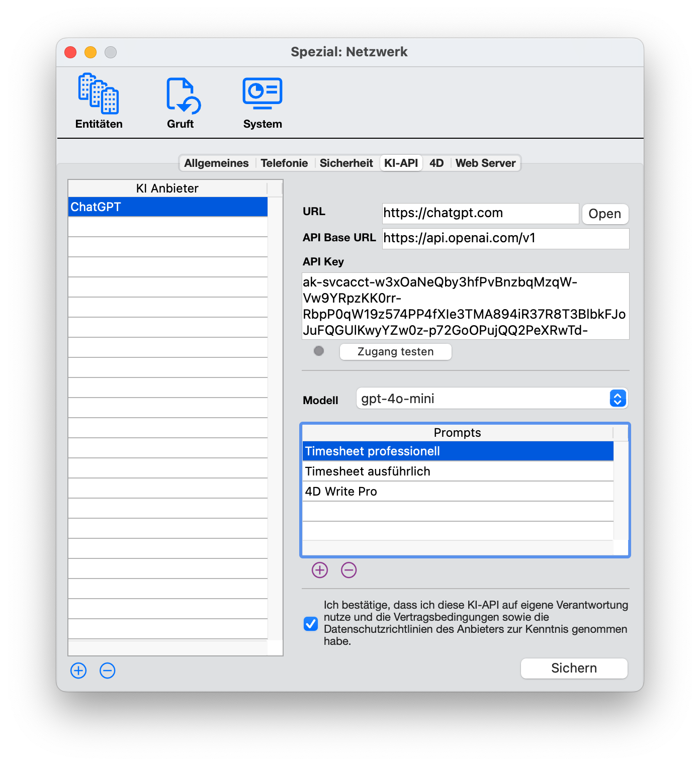Add a new KI Anbieter entry
The image size is (700, 766).
(78, 671)
